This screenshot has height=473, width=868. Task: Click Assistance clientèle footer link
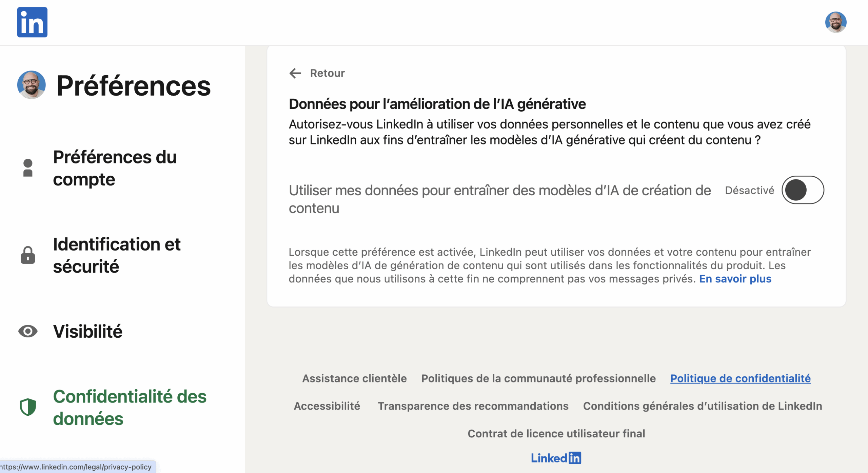click(x=354, y=378)
